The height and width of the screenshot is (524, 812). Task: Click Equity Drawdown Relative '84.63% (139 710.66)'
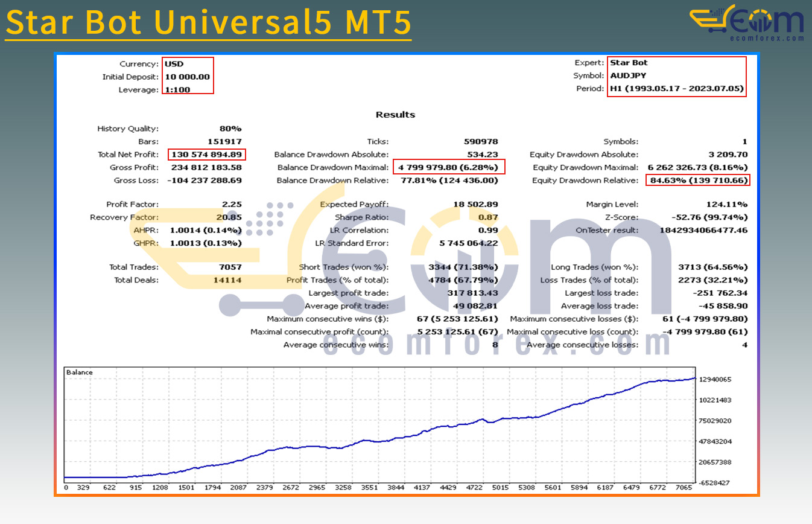tap(700, 181)
